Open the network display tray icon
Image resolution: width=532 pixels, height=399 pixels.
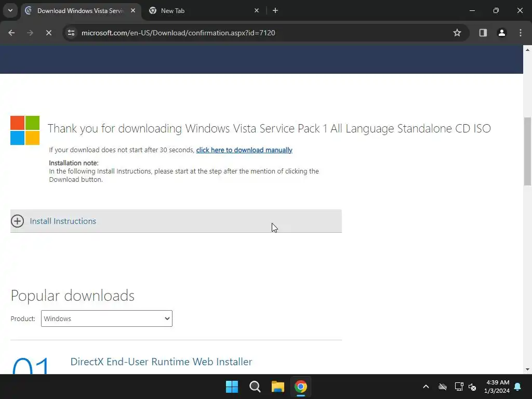pyautogui.click(x=459, y=387)
